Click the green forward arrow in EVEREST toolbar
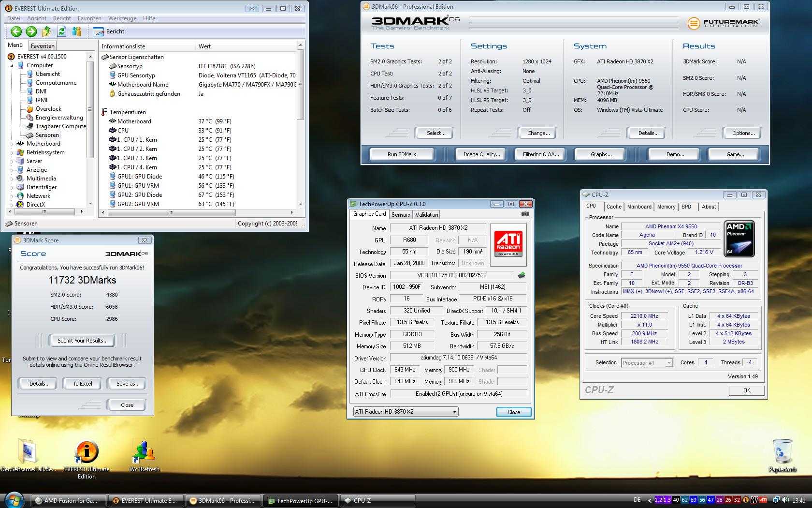 coord(31,31)
